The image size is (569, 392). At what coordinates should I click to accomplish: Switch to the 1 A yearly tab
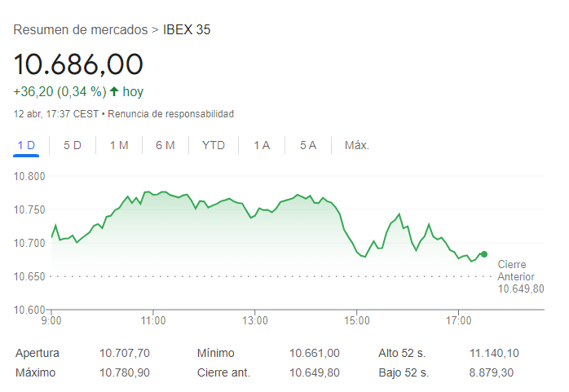(262, 145)
